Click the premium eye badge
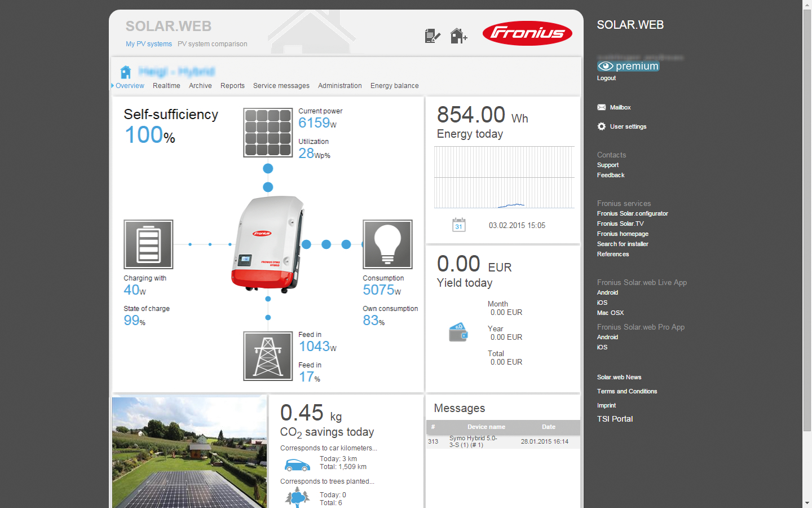 628,66
